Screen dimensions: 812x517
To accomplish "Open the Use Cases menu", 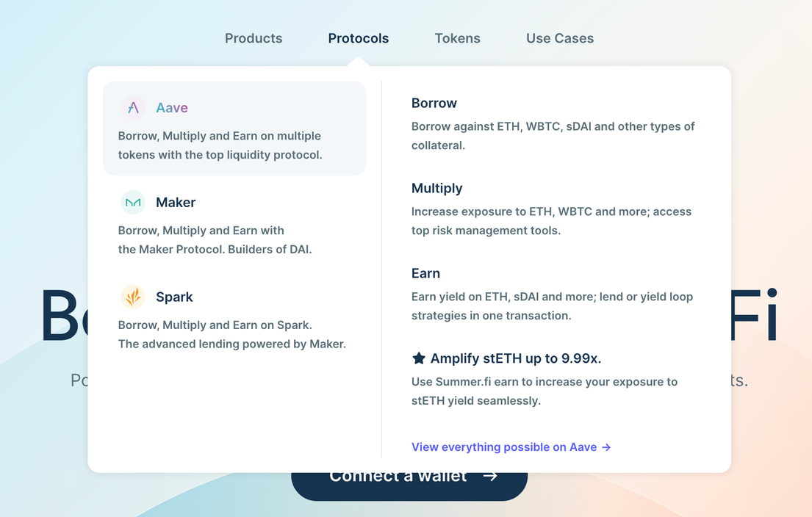I will tap(560, 38).
